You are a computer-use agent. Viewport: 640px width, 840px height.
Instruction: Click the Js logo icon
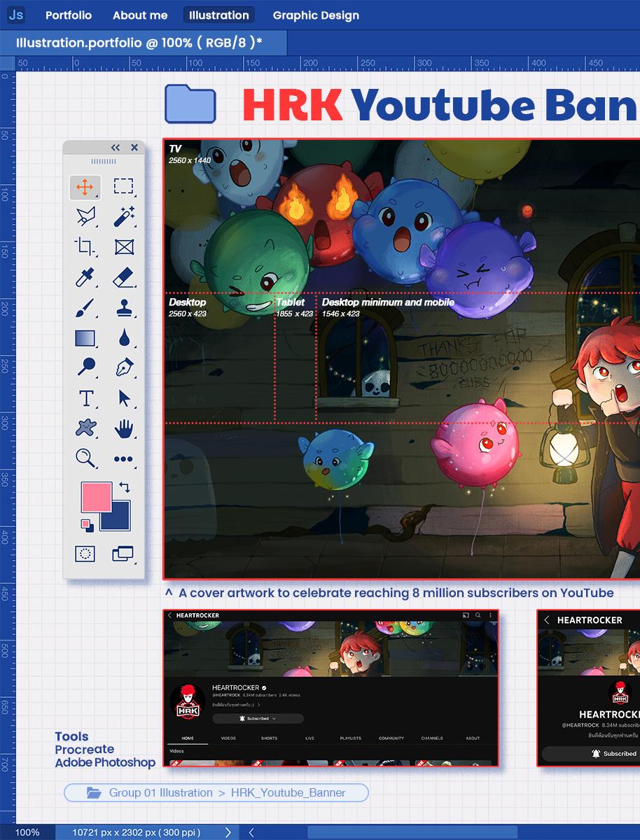pos(16,15)
